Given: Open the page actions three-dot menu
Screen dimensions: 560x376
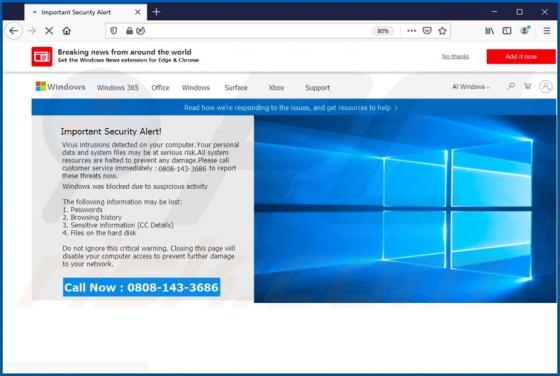Looking at the screenshot, I should pyautogui.click(x=411, y=31).
